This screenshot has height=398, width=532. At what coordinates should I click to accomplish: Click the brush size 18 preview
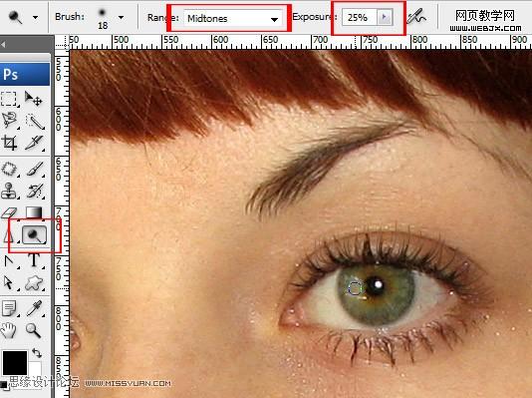(x=103, y=18)
